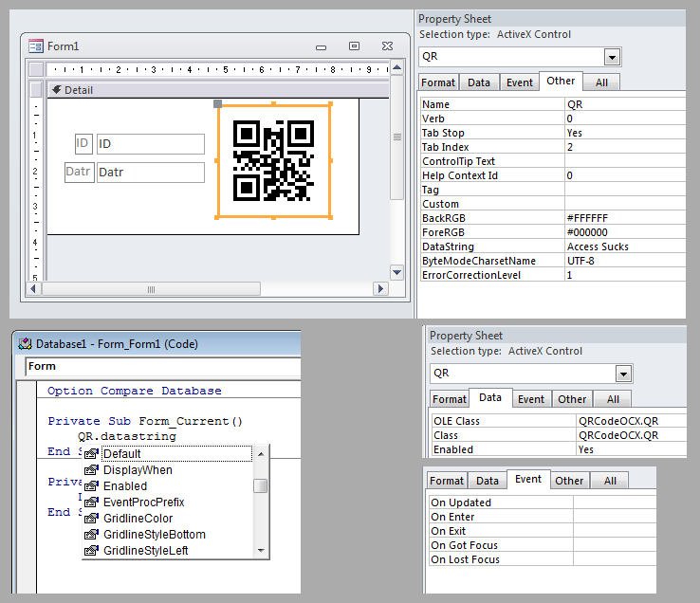Image resolution: width=700 pixels, height=603 pixels.
Task: Select the Event tab in top Property Sheet
Action: pyautogui.click(x=519, y=82)
